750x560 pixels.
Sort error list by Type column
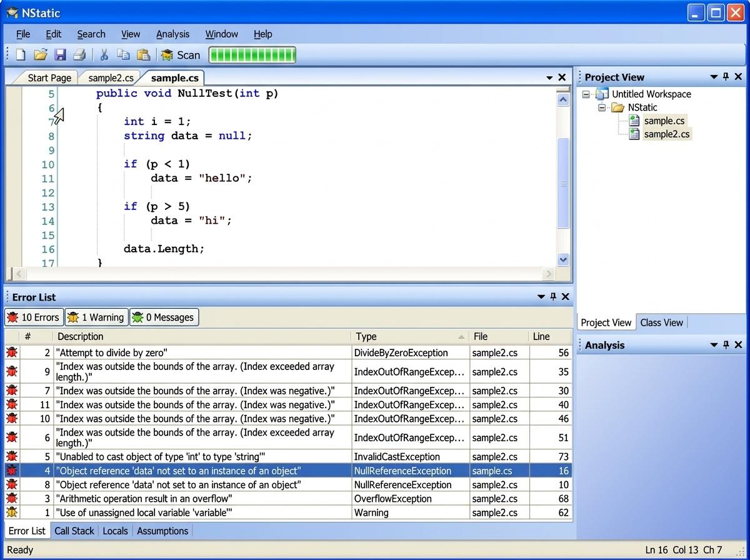[410, 336]
